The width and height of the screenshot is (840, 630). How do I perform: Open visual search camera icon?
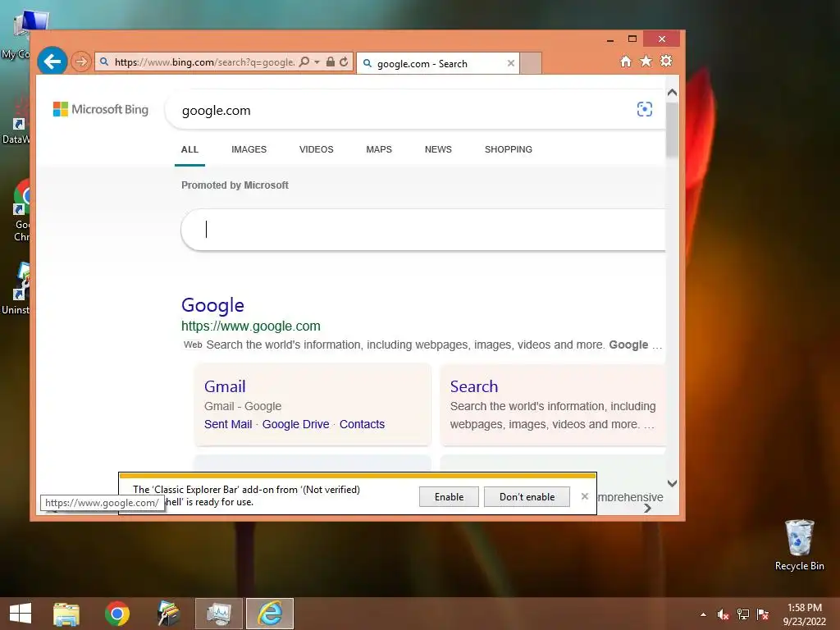pyautogui.click(x=645, y=109)
